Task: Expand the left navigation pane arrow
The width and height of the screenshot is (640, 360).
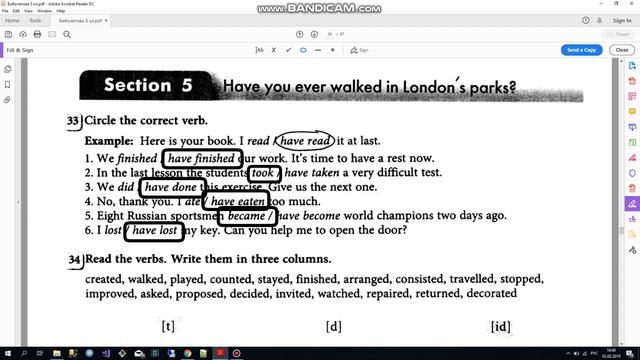Action: tap(18, 202)
